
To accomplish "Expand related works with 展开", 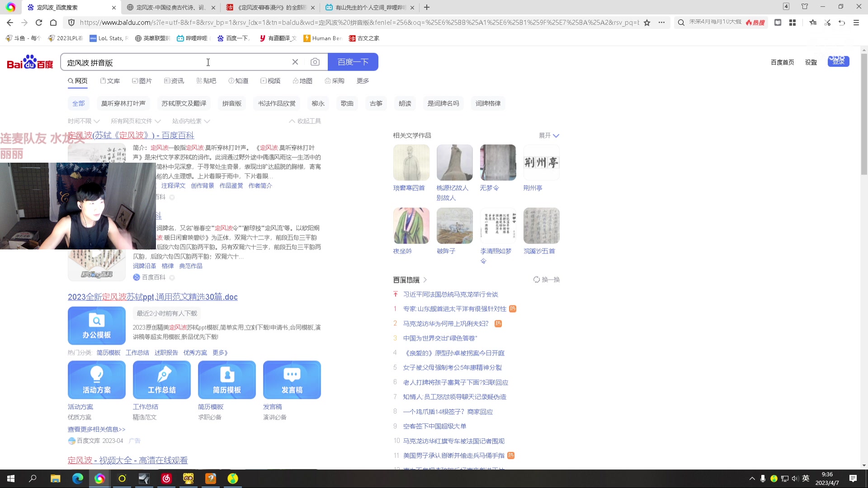I will tap(549, 136).
